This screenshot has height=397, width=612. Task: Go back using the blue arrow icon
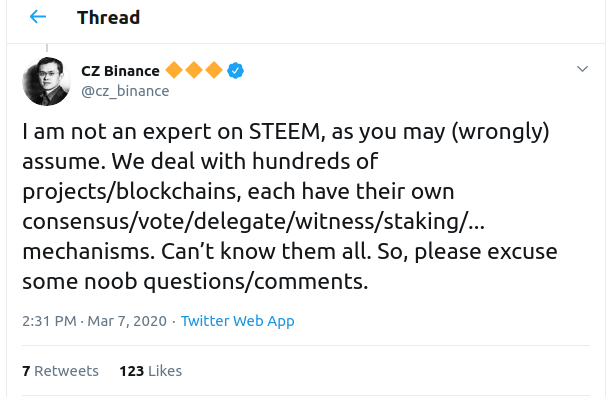pyautogui.click(x=38, y=17)
